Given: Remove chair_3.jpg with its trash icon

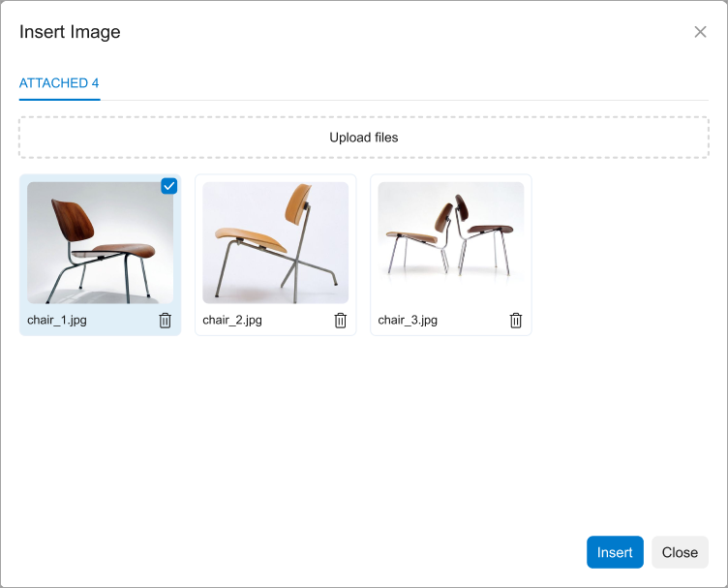Looking at the screenshot, I should [515, 321].
